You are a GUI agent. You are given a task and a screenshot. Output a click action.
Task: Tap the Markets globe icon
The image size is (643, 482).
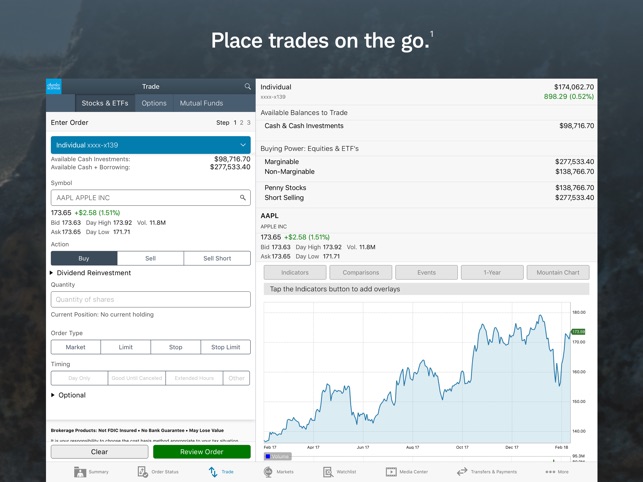(x=268, y=472)
